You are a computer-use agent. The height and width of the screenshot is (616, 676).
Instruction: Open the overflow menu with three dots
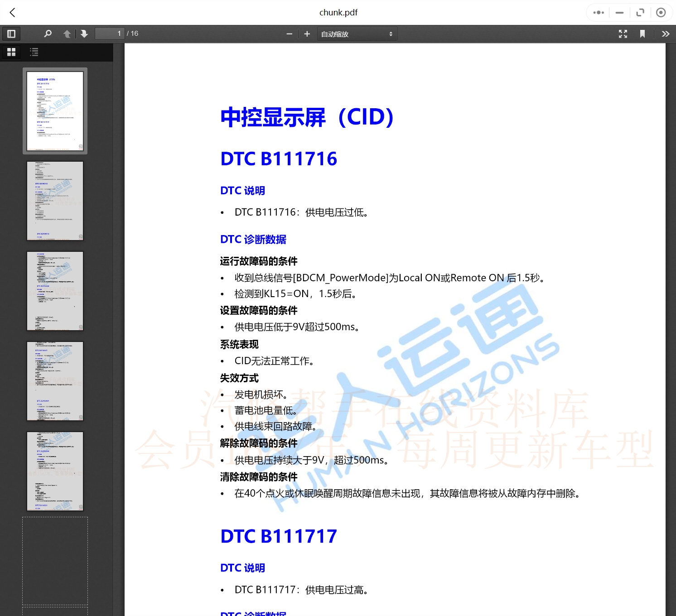[598, 12]
